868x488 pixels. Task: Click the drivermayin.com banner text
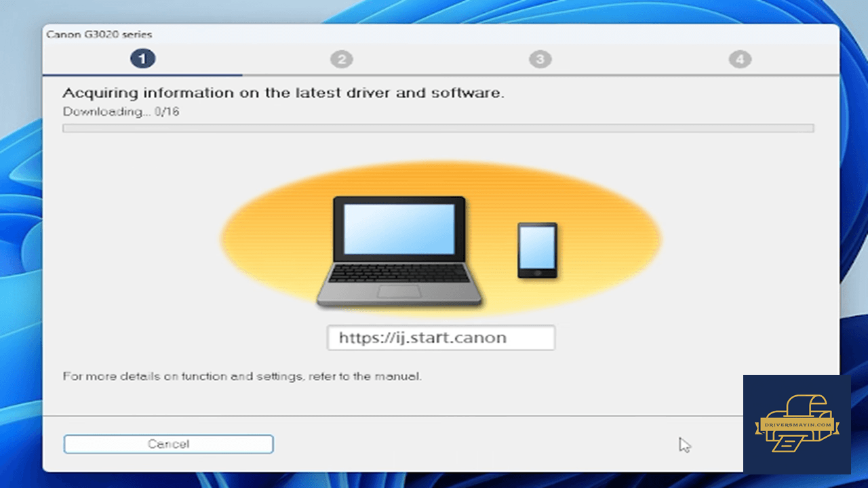tap(797, 425)
